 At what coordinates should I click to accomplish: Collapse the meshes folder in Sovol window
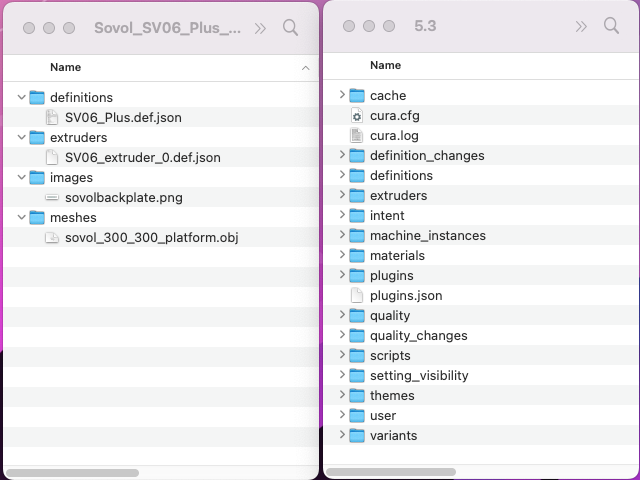[22, 218]
